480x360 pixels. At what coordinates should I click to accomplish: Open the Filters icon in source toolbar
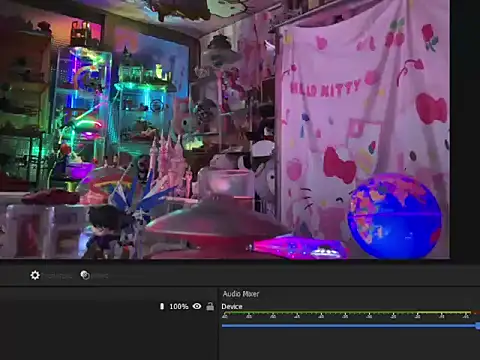pos(85,275)
